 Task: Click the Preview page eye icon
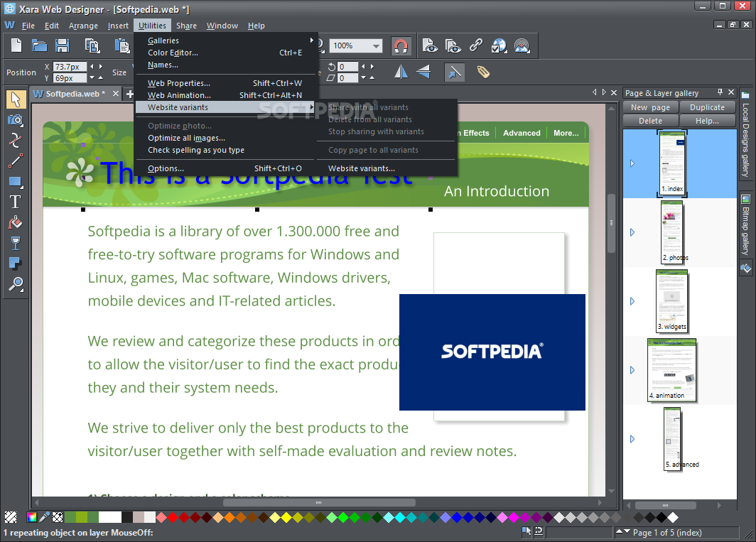coord(430,45)
